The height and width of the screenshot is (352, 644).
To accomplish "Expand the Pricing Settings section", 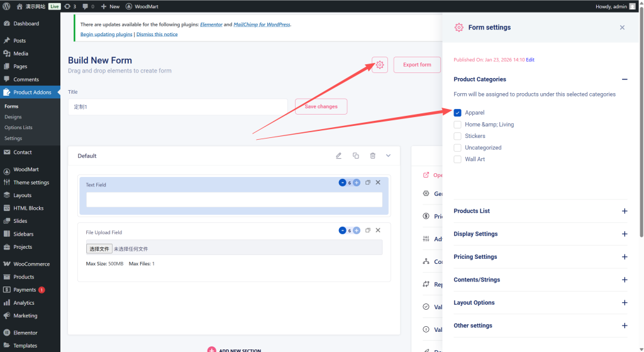I will click(624, 257).
